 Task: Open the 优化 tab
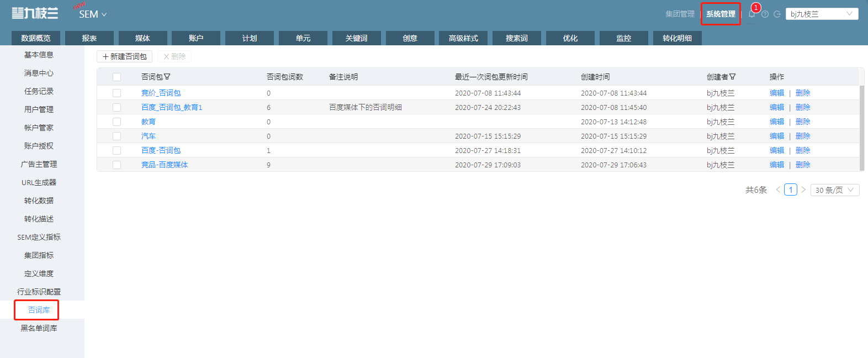coord(570,38)
